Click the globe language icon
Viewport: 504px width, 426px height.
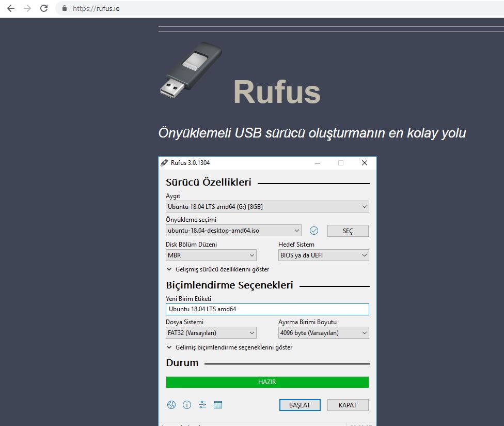pyautogui.click(x=171, y=405)
